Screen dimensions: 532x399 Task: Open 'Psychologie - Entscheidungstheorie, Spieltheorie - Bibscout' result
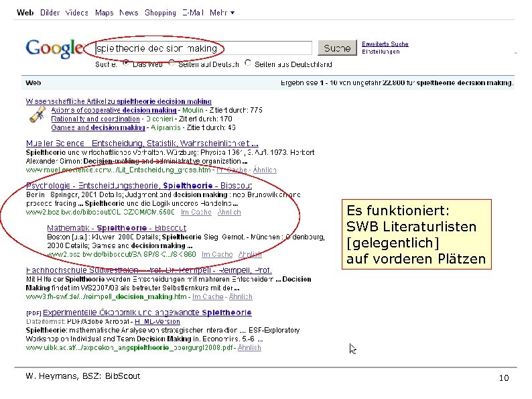click(139, 186)
